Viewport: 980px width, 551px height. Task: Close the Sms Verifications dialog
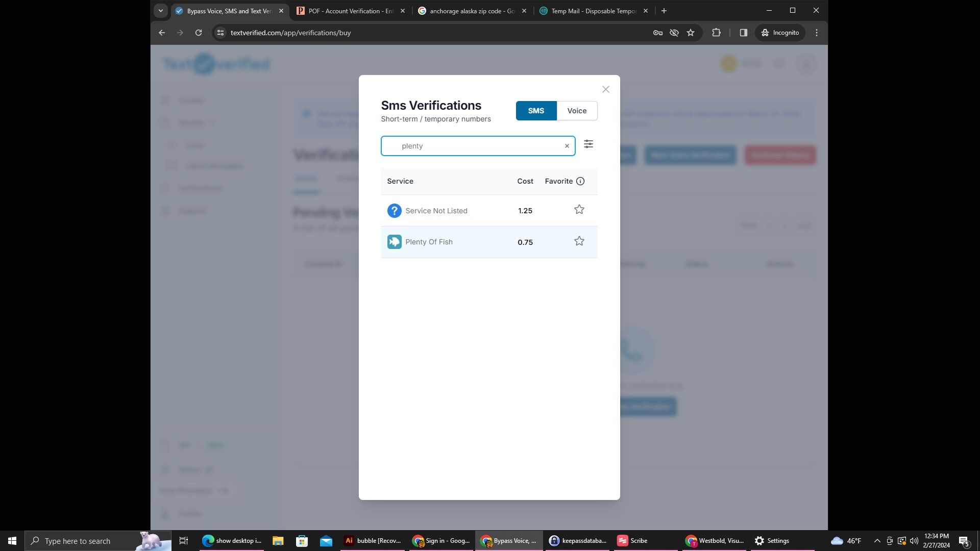tap(605, 89)
